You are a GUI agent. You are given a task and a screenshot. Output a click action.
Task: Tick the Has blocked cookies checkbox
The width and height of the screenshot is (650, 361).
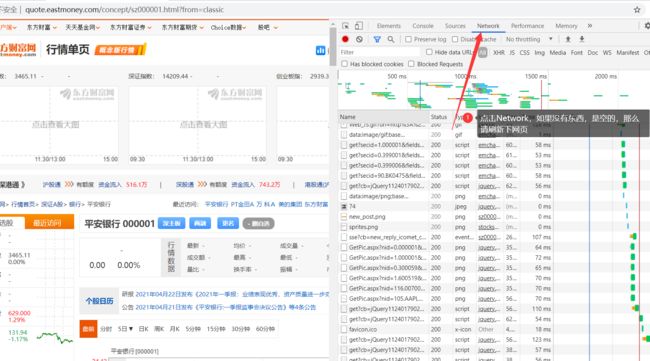point(344,64)
